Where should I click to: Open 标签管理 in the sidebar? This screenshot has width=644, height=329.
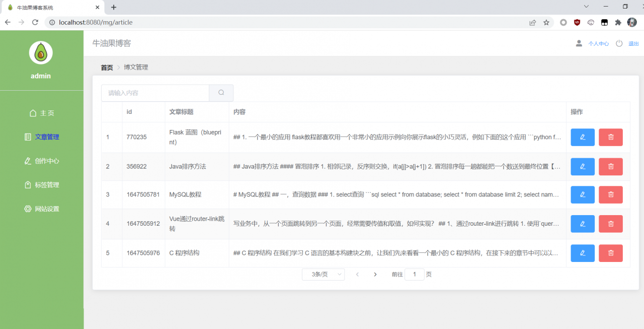point(42,185)
